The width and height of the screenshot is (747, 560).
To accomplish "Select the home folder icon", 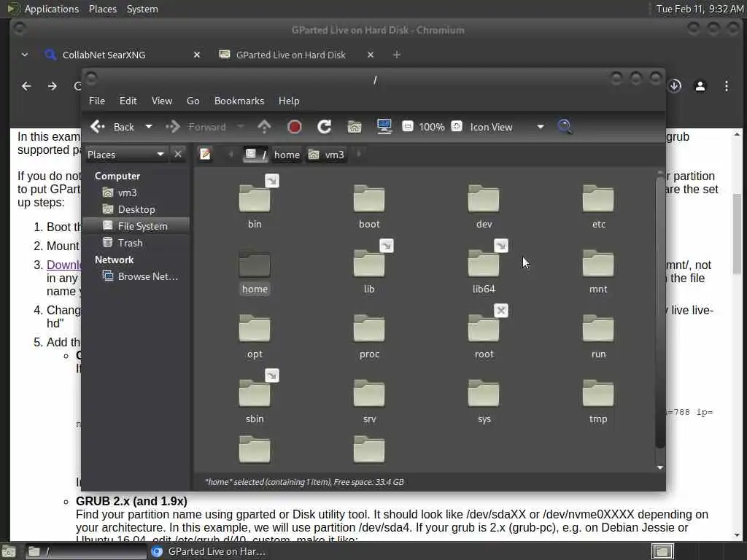I will [255, 264].
